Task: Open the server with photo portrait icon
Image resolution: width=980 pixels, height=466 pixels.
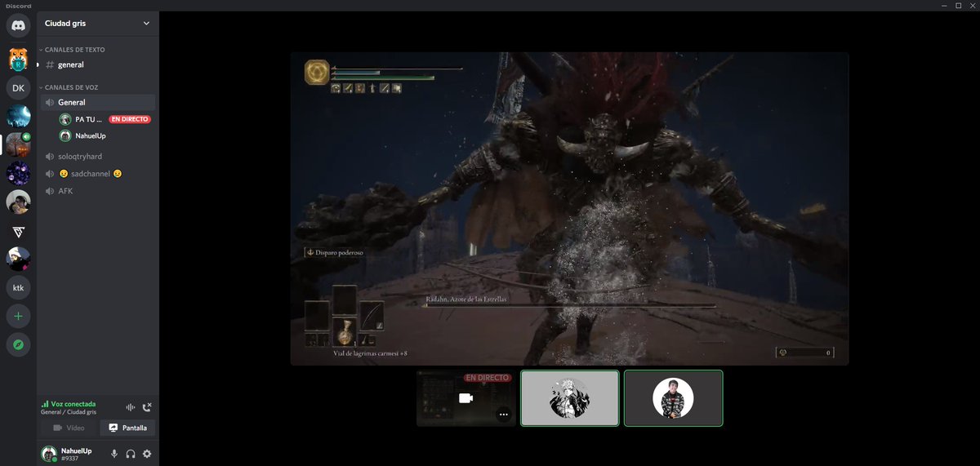Action: pyautogui.click(x=18, y=202)
